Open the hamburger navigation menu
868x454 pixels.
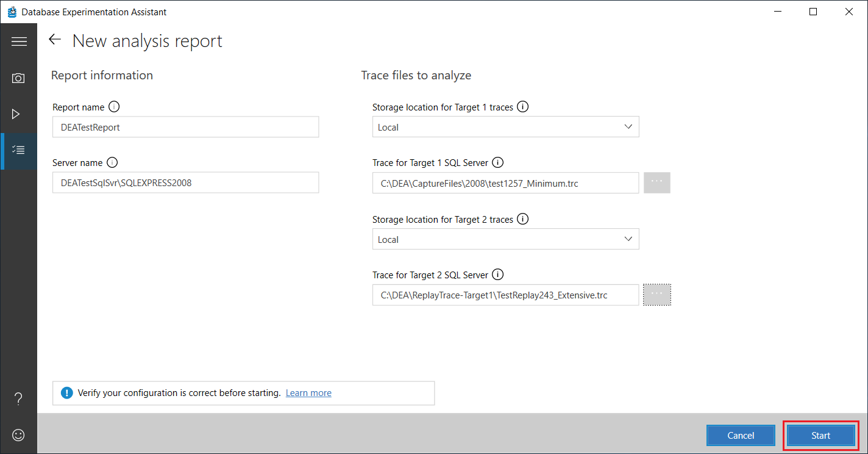point(19,41)
